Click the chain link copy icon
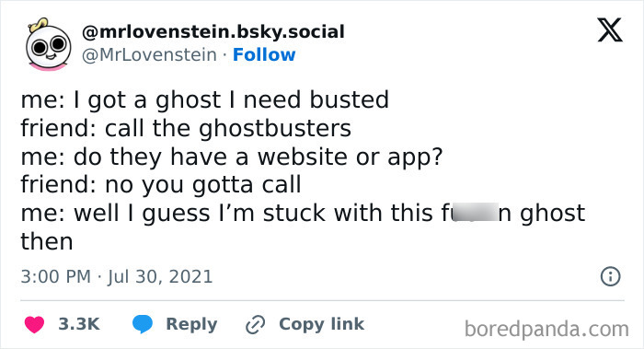 tap(255, 324)
